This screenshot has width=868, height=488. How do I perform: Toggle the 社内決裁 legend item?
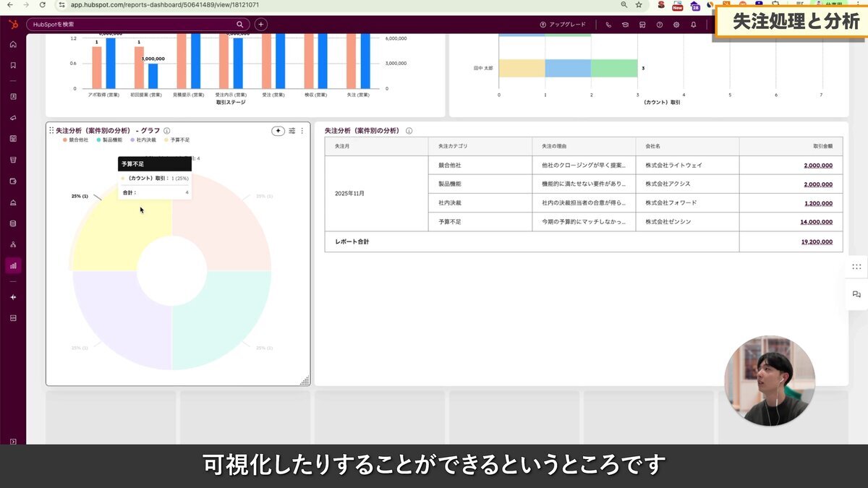click(x=145, y=139)
